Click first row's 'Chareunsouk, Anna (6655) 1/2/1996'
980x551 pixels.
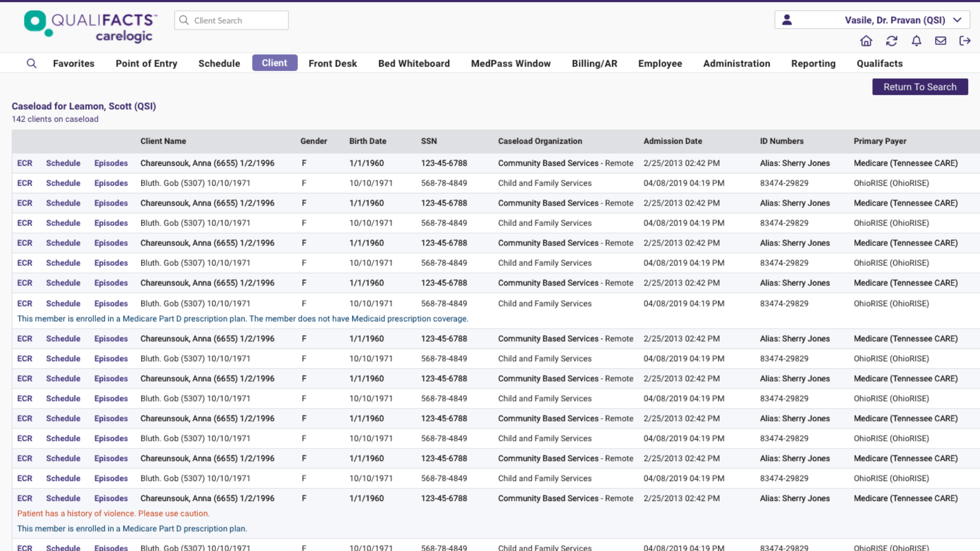[207, 163]
